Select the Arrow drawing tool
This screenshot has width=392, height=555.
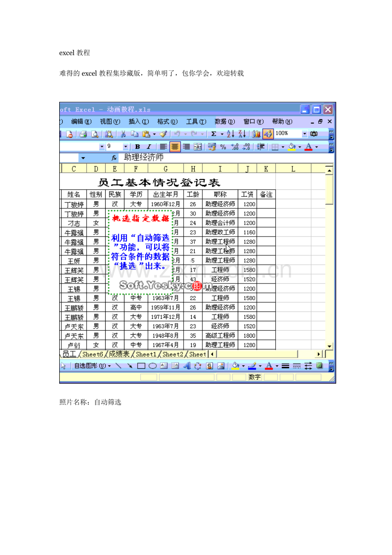coord(130,365)
